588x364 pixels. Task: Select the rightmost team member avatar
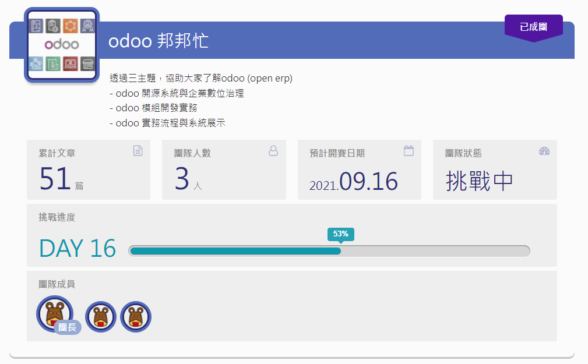click(135, 317)
